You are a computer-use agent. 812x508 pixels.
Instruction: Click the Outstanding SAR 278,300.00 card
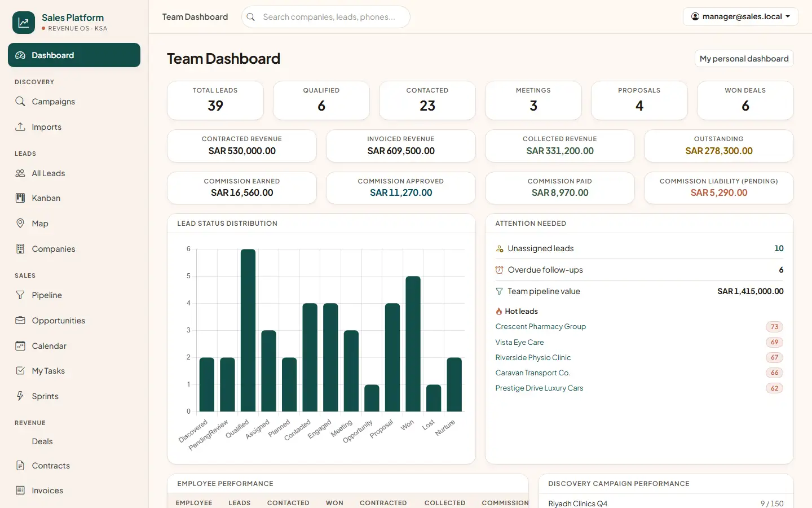(719, 146)
